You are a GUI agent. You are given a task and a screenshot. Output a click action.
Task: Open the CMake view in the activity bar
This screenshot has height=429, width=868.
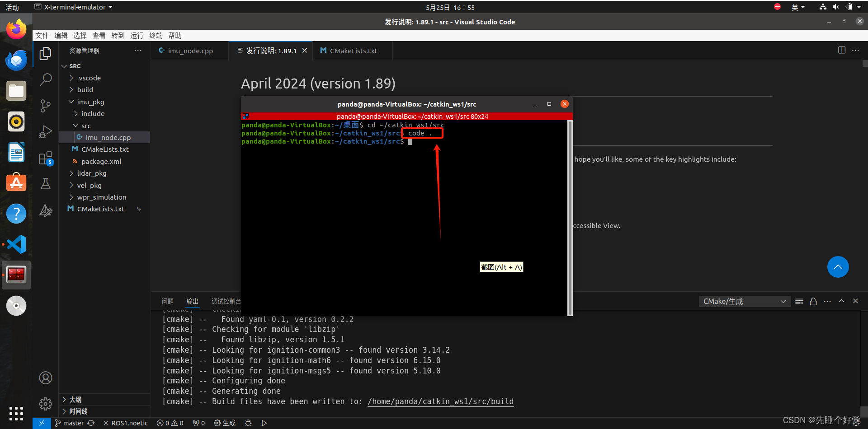click(45, 210)
